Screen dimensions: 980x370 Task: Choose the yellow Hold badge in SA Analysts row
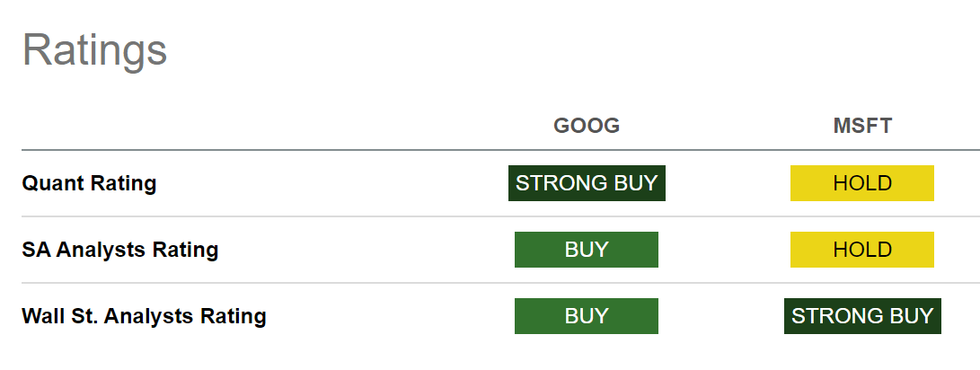click(x=861, y=250)
